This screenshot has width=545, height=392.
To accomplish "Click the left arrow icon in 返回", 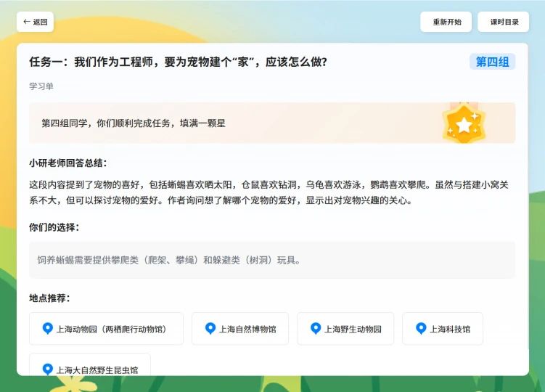I will (26, 22).
